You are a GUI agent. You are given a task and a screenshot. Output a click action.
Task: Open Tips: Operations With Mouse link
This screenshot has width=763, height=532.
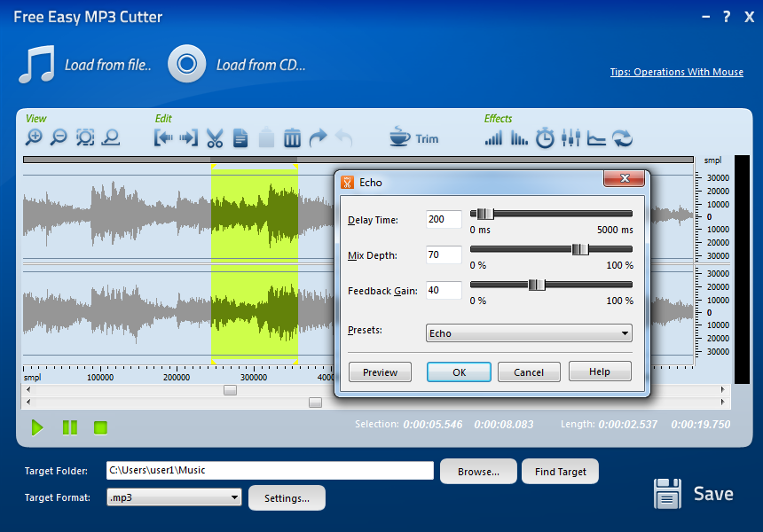[x=676, y=72]
